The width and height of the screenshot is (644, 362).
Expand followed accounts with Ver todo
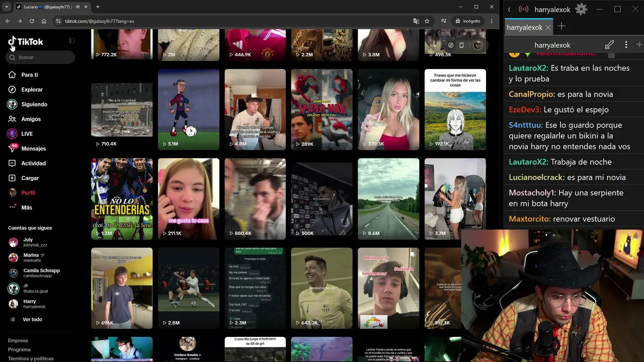[x=32, y=319]
